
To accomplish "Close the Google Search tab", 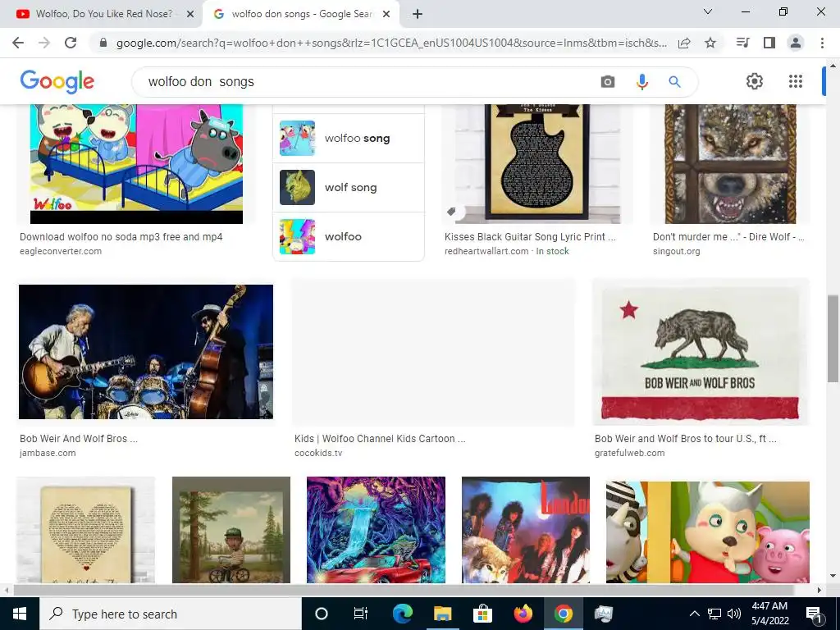I will point(386,15).
